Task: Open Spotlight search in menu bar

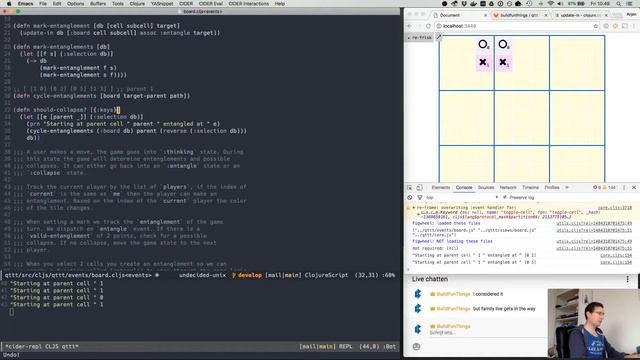Action: click(619, 4)
